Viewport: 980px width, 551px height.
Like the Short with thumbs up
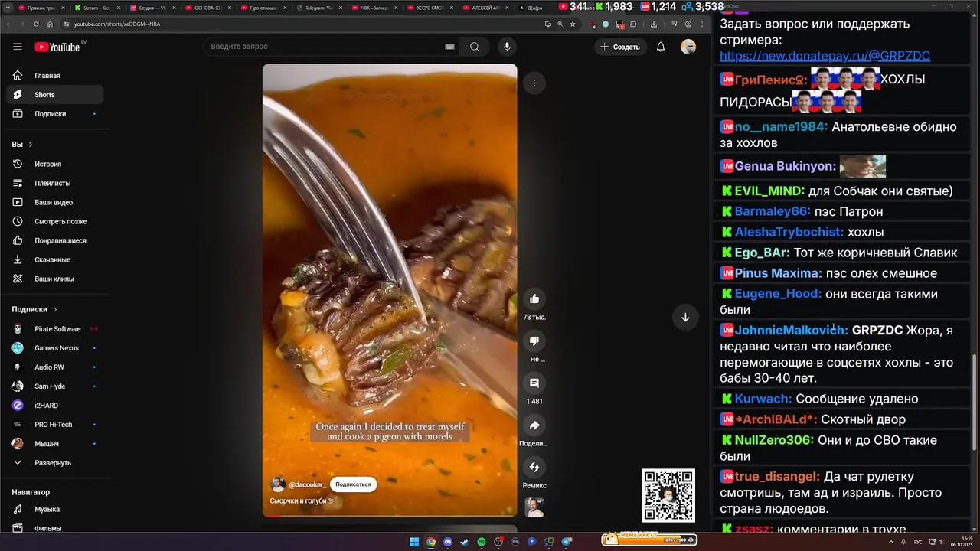(x=534, y=299)
